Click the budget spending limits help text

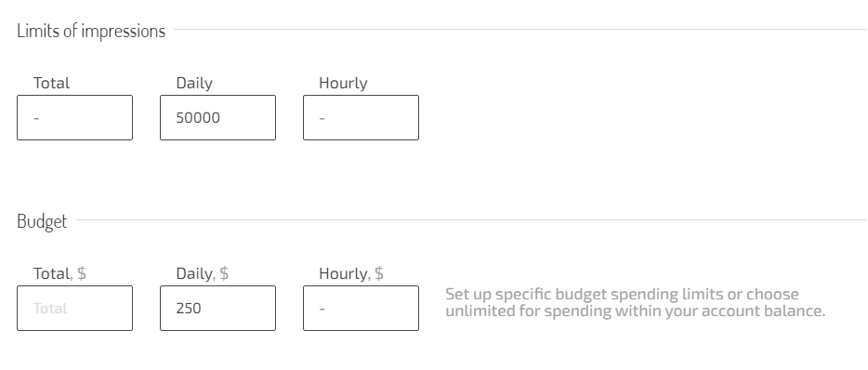point(636,302)
